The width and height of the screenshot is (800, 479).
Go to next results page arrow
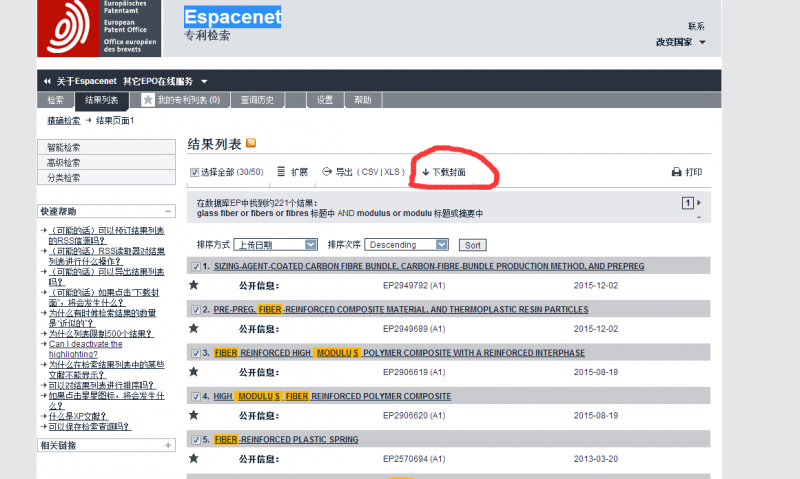point(699,203)
